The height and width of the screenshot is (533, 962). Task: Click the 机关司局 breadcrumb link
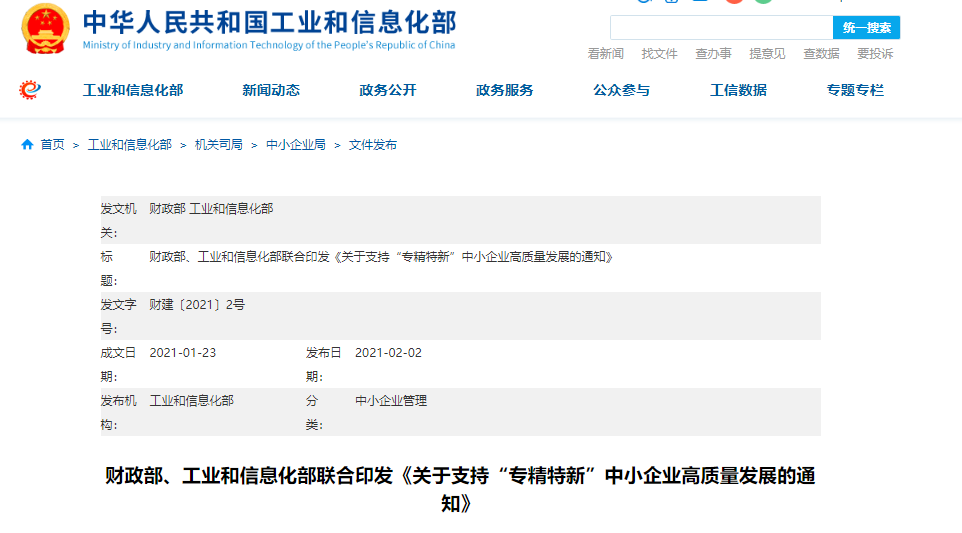[219, 145]
